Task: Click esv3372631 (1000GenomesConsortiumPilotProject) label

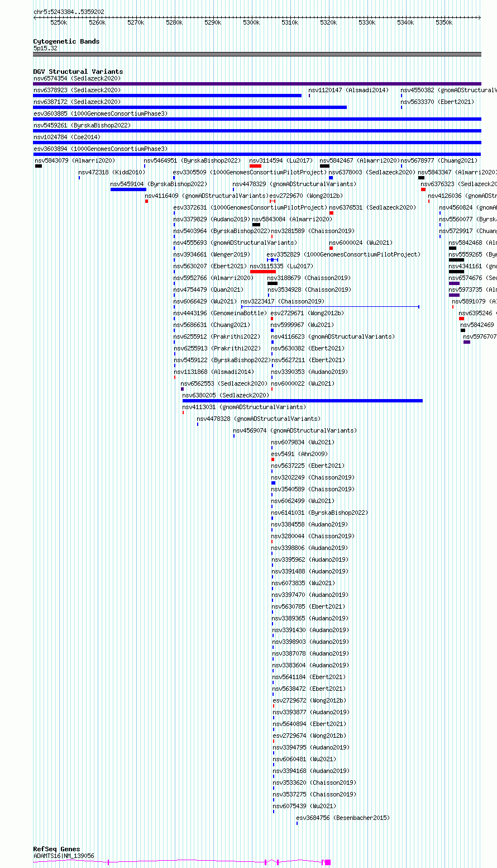Action: pyautogui.click(x=250, y=207)
